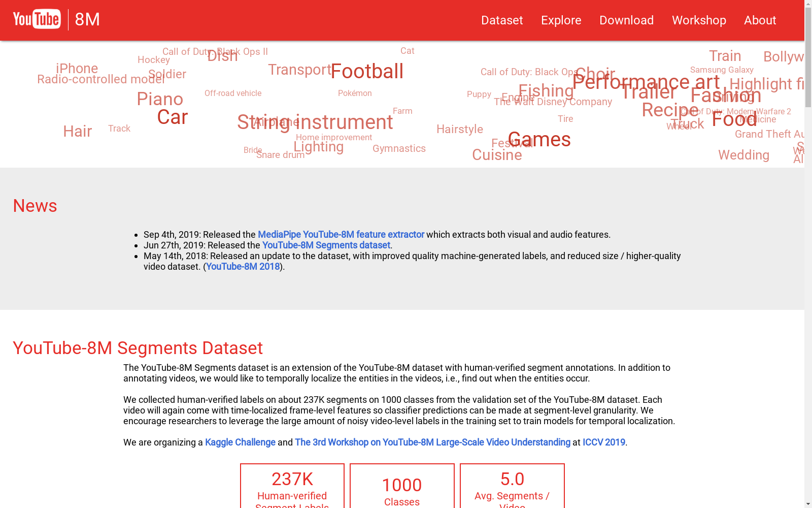
Task: Click the Pokémon tag
Action: [x=355, y=93]
